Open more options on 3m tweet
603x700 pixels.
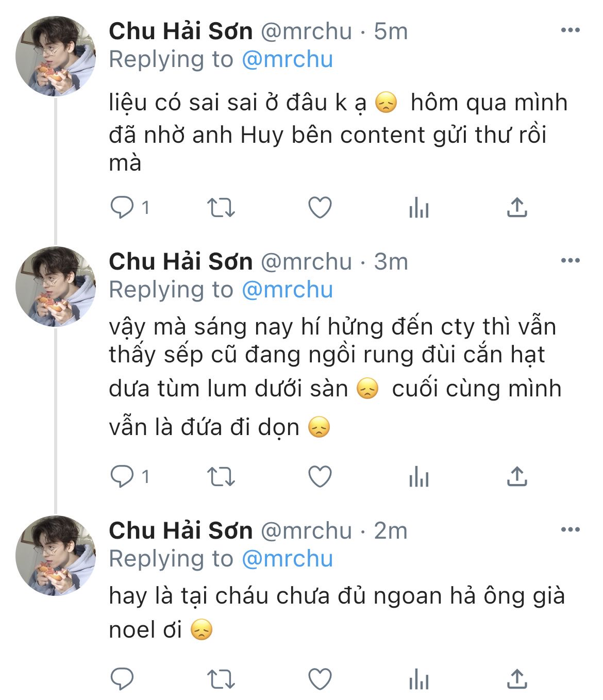click(570, 260)
